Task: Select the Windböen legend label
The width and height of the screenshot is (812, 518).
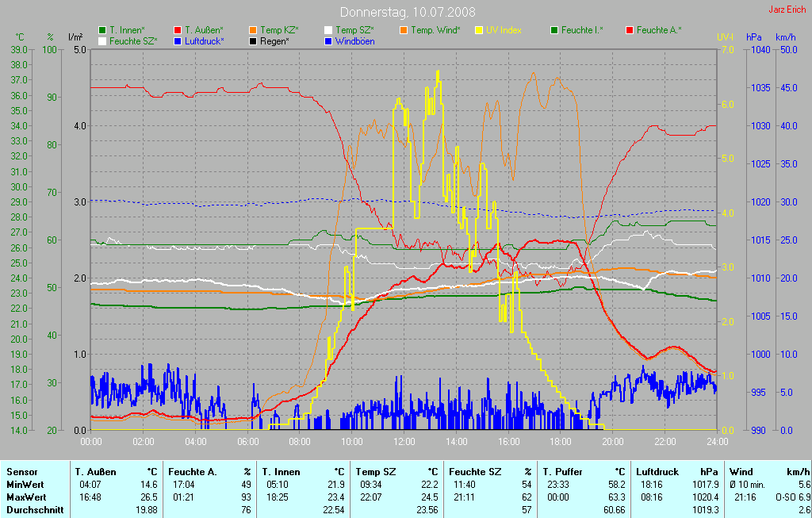Action: [354, 41]
